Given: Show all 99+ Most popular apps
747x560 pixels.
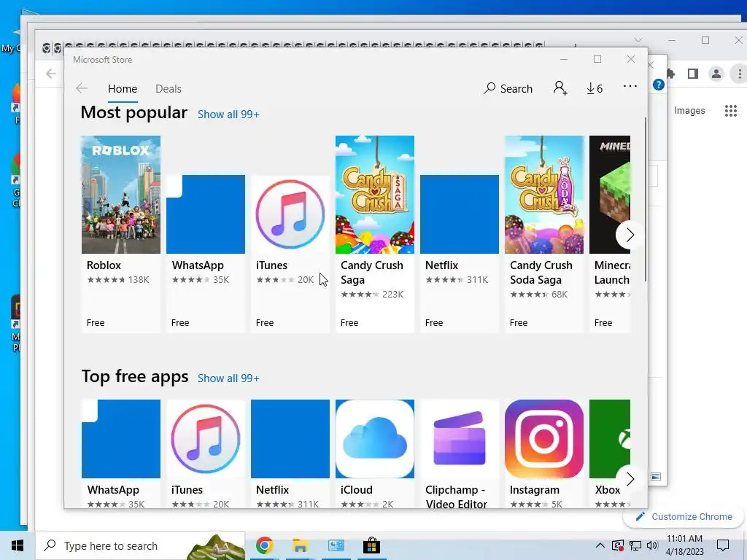Looking at the screenshot, I should pyautogui.click(x=228, y=114).
